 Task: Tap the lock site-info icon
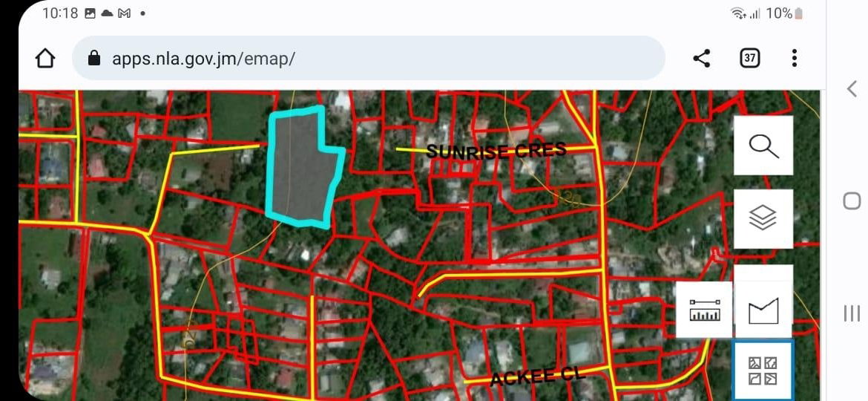(x=94, y=58)
